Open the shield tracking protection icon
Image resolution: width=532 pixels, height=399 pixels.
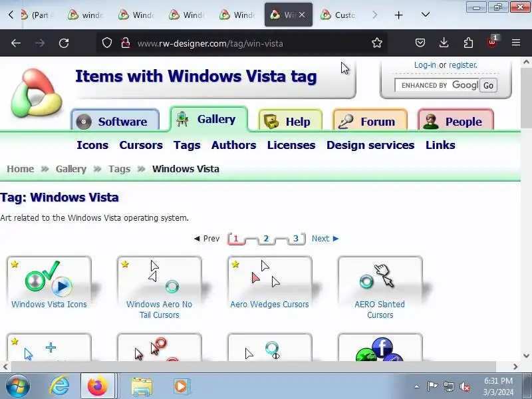coord(107,43)
